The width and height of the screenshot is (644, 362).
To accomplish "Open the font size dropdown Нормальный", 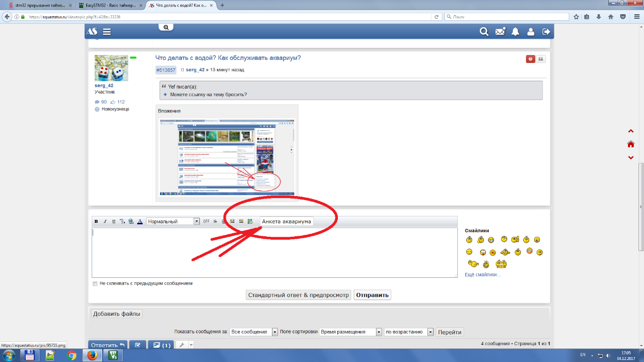I will coord(173,221).
